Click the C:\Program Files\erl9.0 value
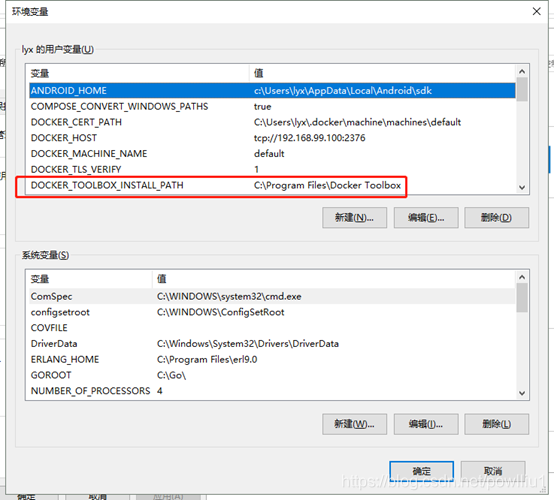 click(207, 359)
